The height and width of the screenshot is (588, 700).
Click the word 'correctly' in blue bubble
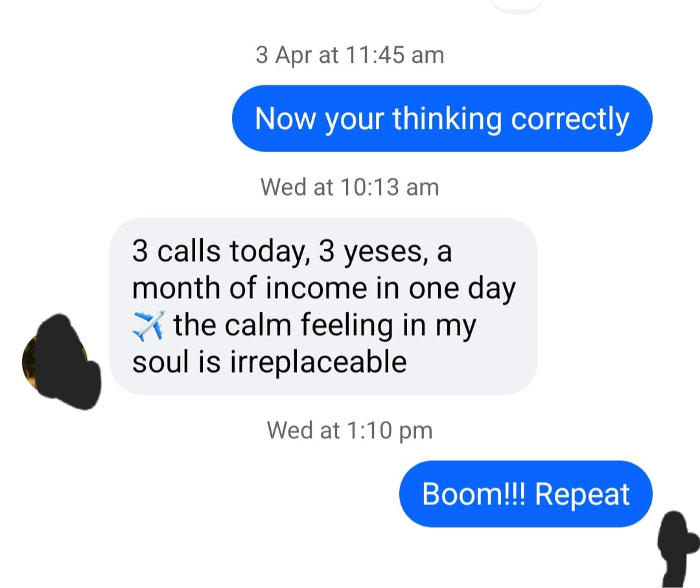point(570,119)
